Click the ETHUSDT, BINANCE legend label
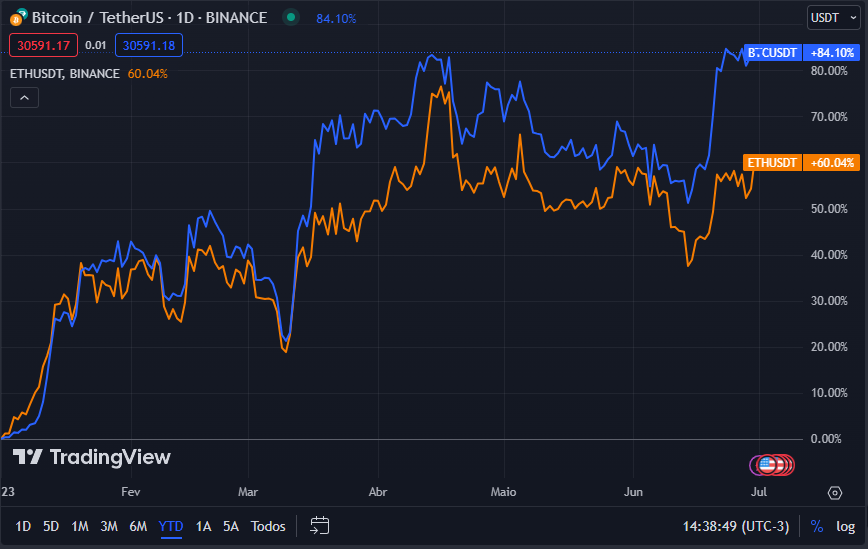 pyautogui.click(x=65, y=74)
